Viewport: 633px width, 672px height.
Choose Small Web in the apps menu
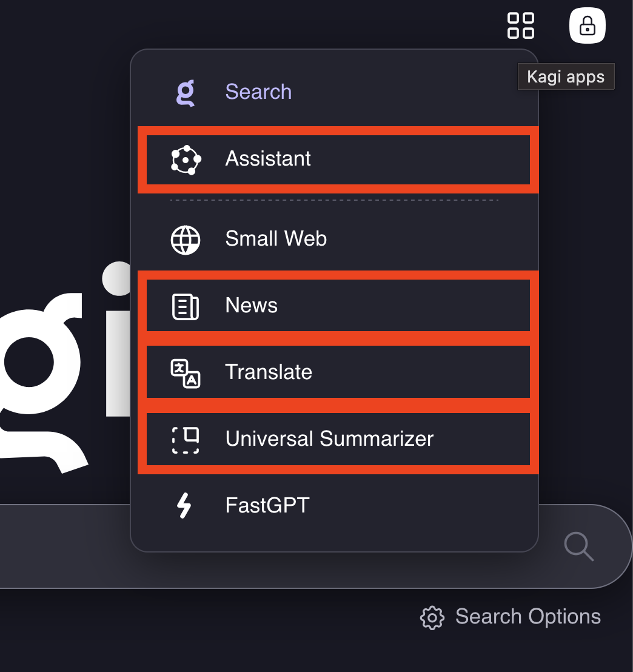276,239
